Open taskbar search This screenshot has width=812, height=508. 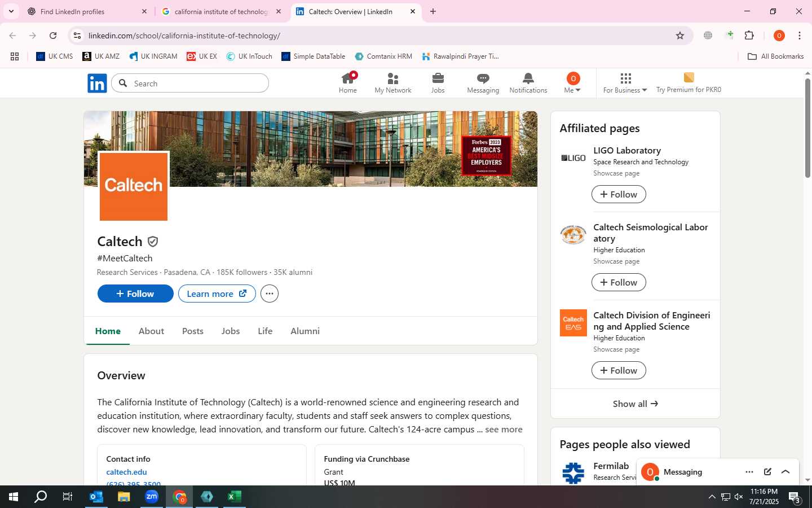pos(41,497)
